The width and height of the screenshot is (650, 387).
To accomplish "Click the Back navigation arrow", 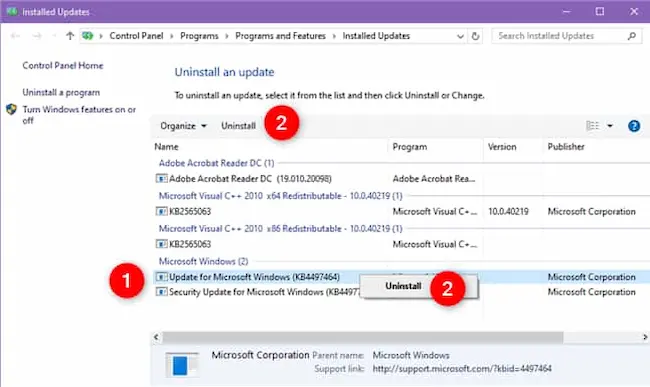I will [15, 36].
